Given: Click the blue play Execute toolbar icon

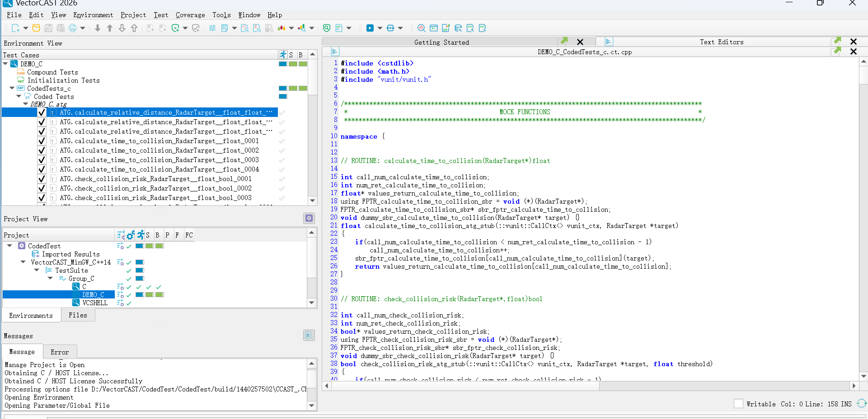Looking at the screenshot, I should [x=370, y=28].
